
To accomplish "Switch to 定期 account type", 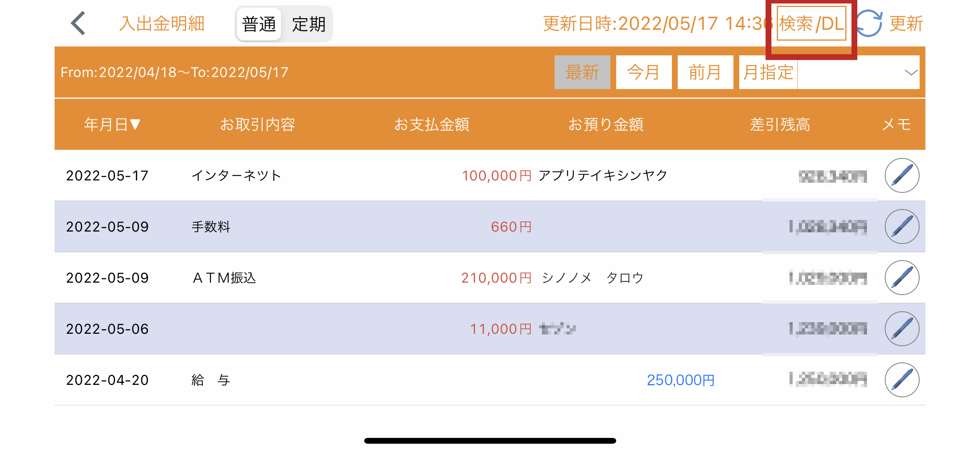I will [x=308, y=24].
